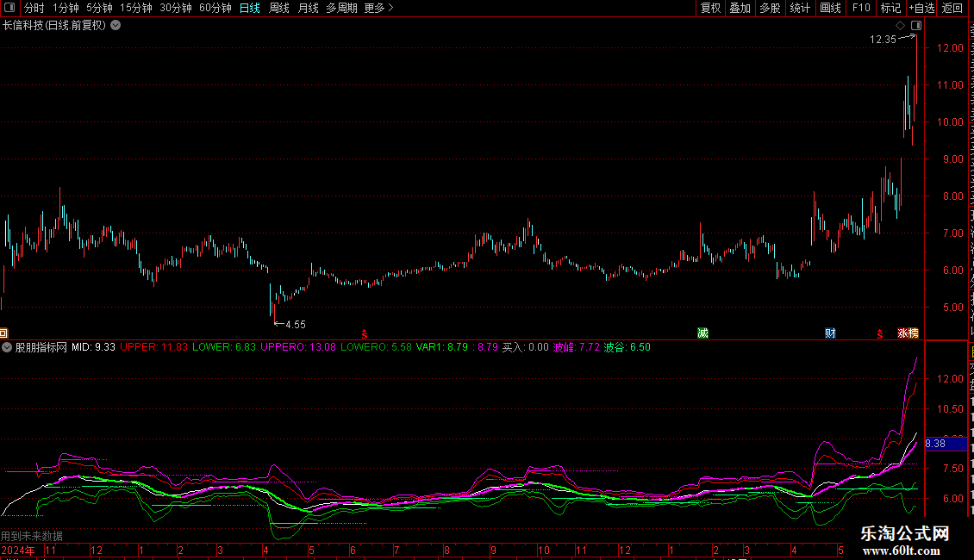Screen dimensions: 974x560
Task: Switch to 1分钟 period
Action: point(66,8)
